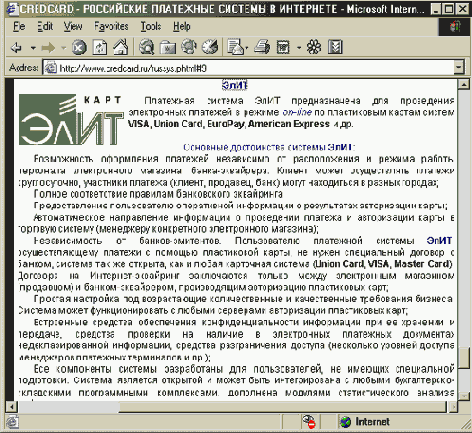Viewport: 472px width, 433px height.
Task: Click the Refresh page icon
Action: 100,47
